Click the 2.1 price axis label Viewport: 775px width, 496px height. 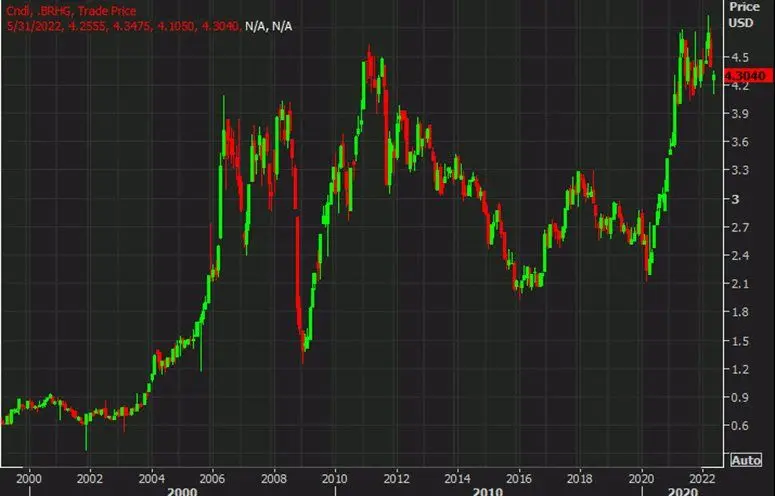[x=741, y=285]
